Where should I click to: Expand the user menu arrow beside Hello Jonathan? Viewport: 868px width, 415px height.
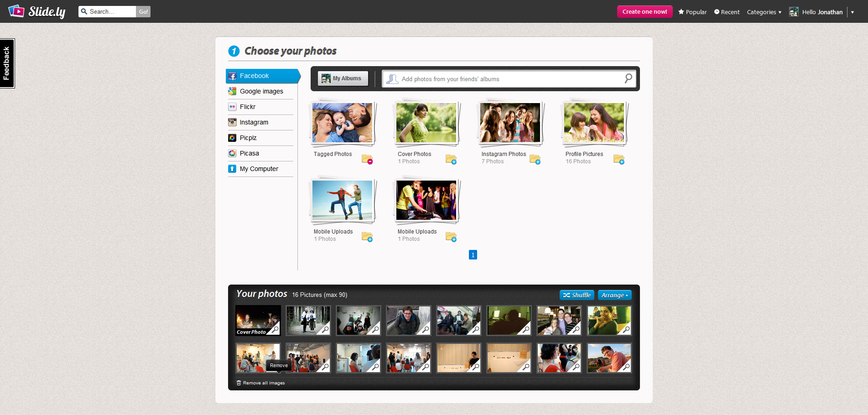852,12
